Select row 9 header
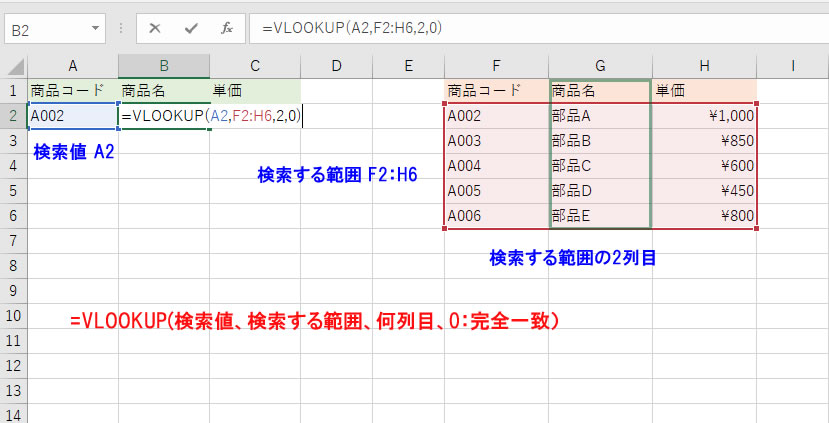Image resolution: width=829 pixels, height=423 pixels. point(14,291)
